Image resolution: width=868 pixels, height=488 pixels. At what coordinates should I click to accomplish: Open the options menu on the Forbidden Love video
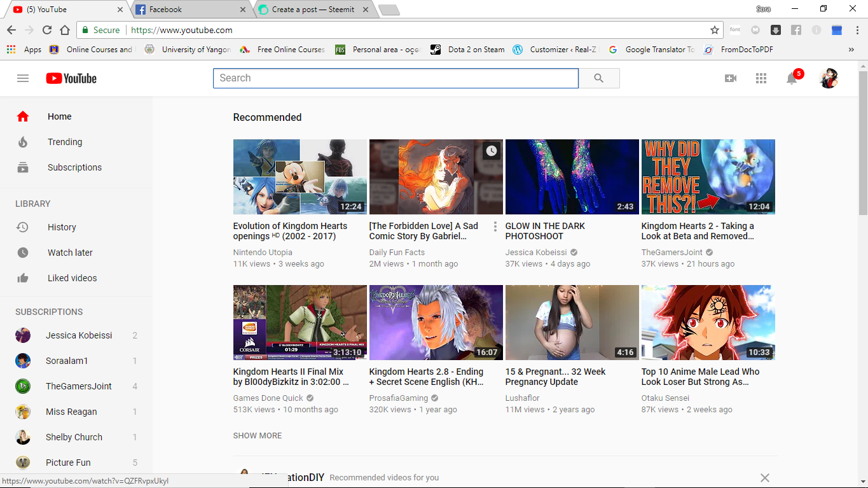point(495,226)
